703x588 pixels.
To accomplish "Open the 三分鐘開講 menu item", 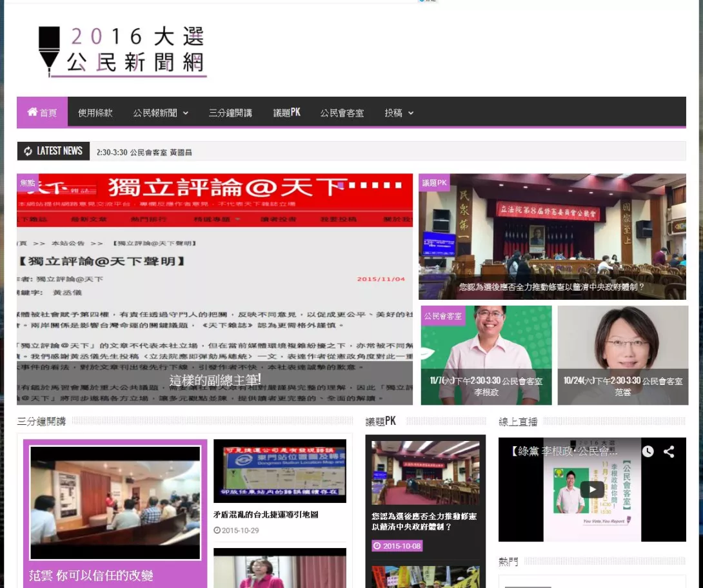I will click(230, 112).
